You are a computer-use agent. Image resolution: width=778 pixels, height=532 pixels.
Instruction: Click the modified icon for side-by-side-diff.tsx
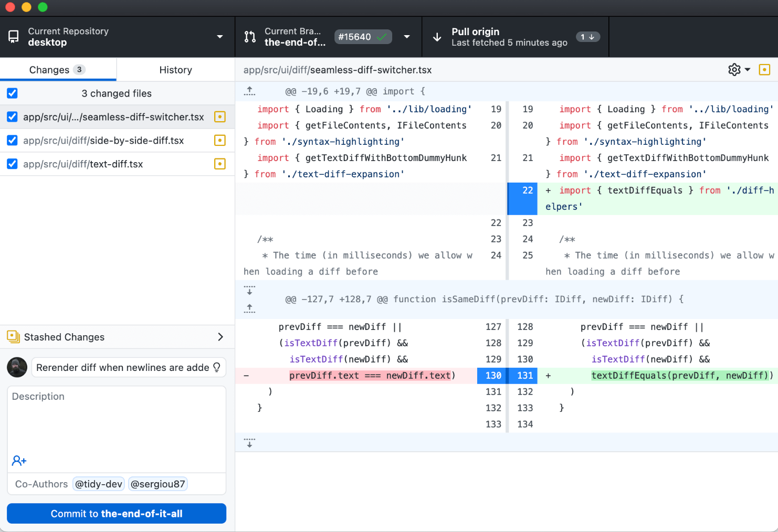click(x=220, y=141)
